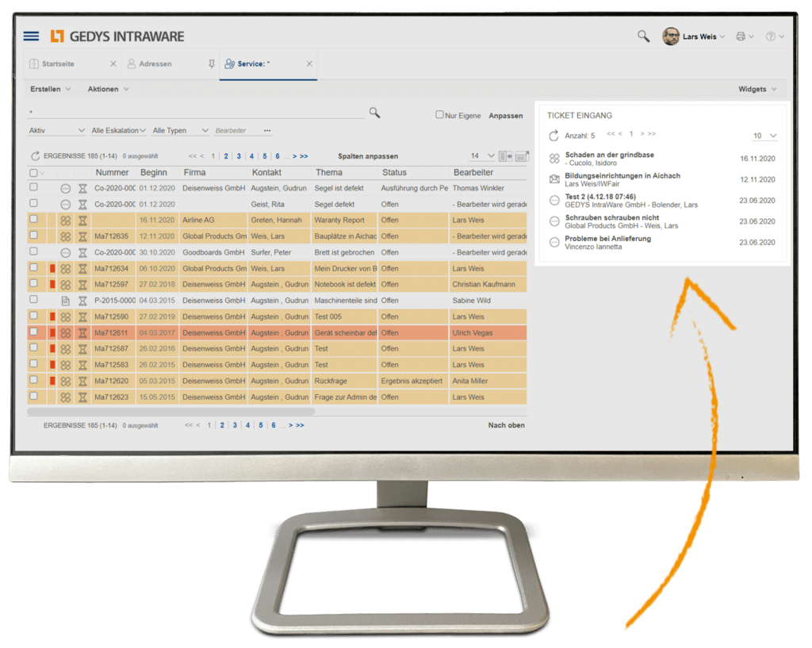Change widget page size dropdown showing 10

tap(765, 136)
